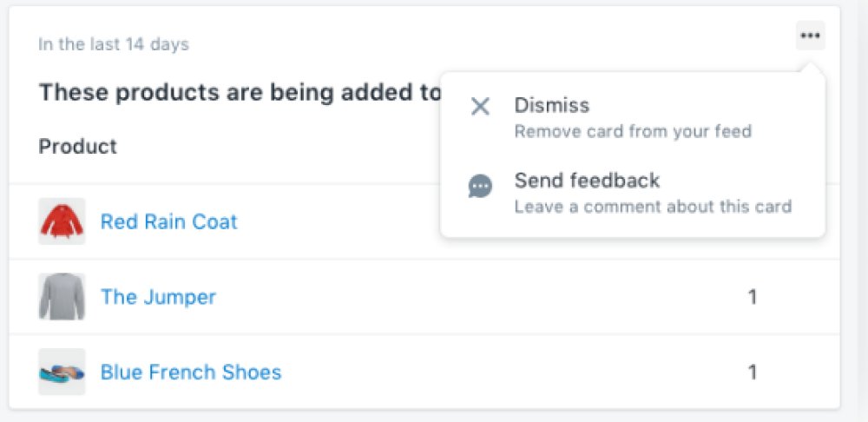The height and width of the screenshot is (422, 868).
Task: Click the card title about products added
Action: (240, 93)
